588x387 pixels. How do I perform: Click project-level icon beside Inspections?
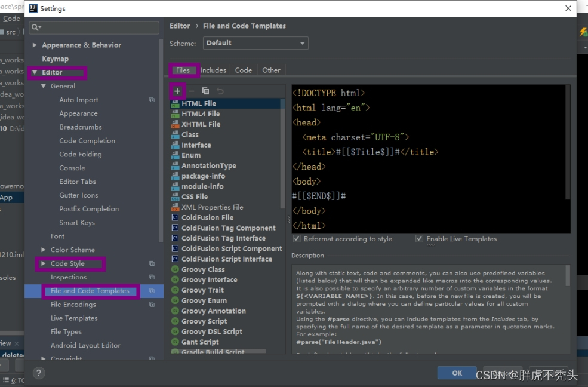(x=152, y=277)
